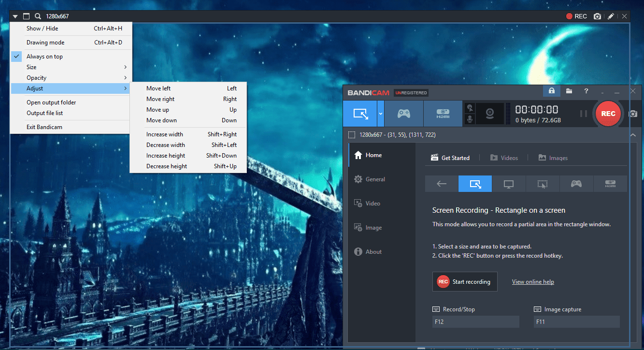Choose Drawing mode from the menu
The width and height of the screenshot is (644, 350).
(71, 43)
